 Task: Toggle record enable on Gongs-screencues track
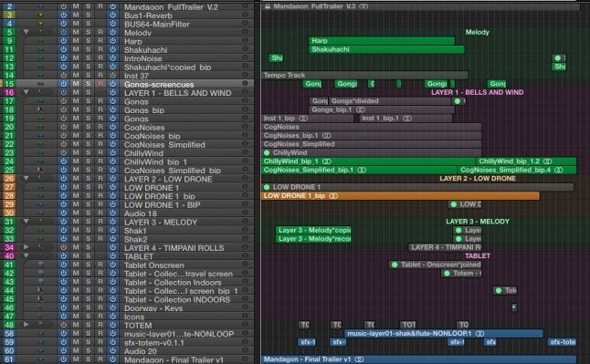(100, 84)
